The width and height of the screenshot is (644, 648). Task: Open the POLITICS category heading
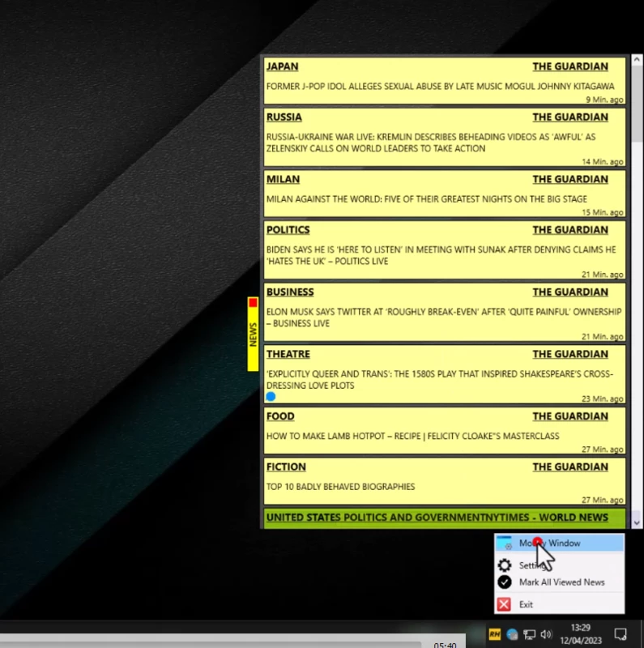[x=288, y=230]
